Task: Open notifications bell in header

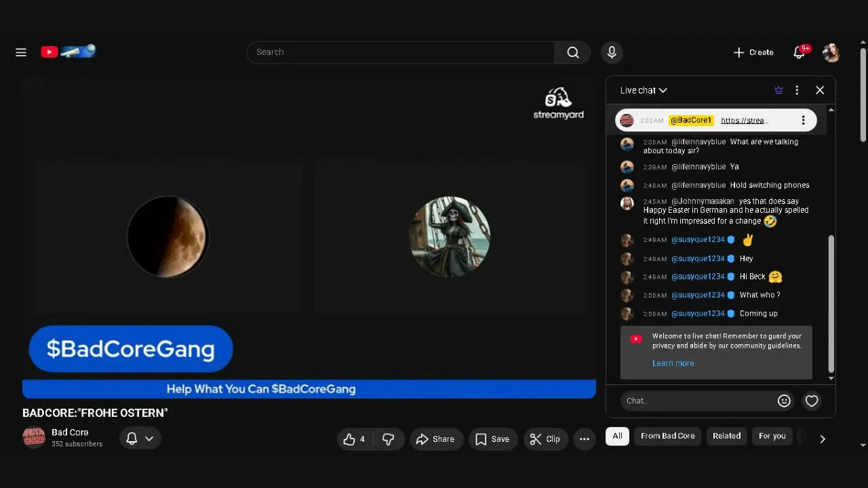Action: pyautogui.click(x=800, y=52)
